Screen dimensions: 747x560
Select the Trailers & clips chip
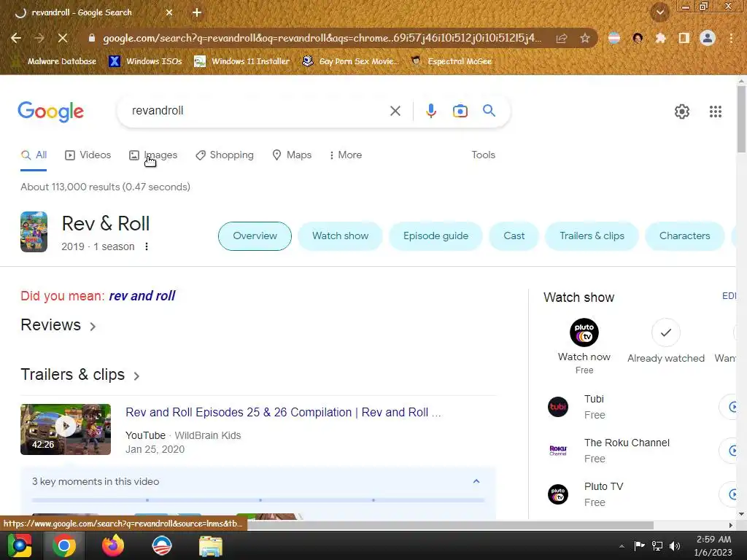point(592,236)
